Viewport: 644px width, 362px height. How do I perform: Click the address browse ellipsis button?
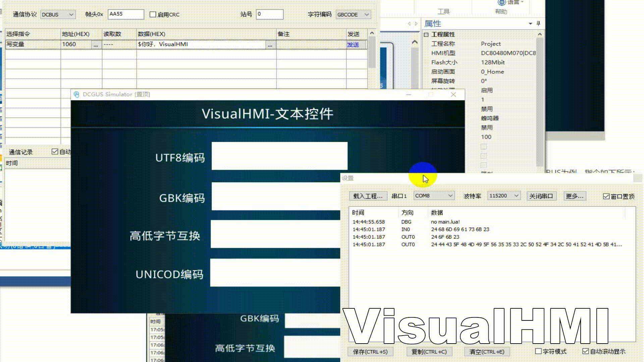pyautogui.click(x=96, y=45)
